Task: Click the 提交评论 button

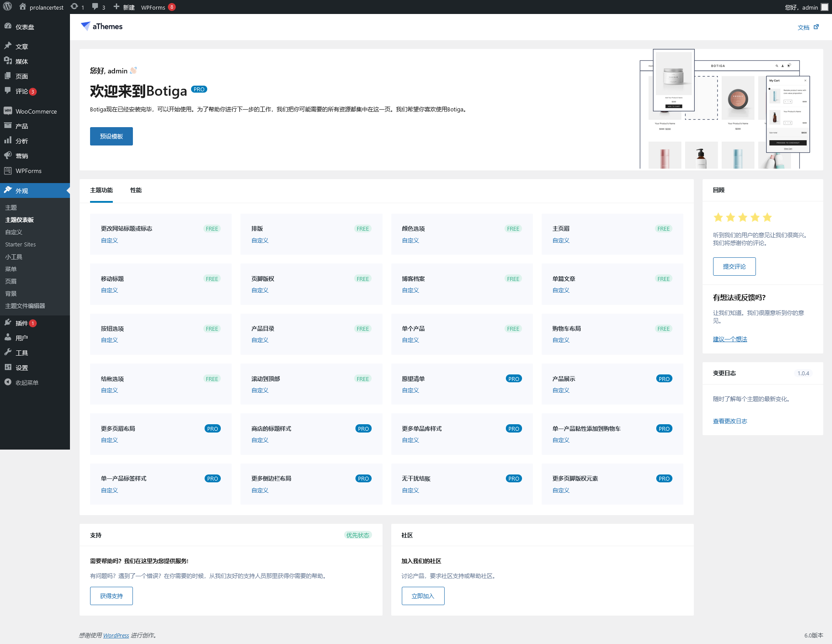Action: [x=734, y=267]
